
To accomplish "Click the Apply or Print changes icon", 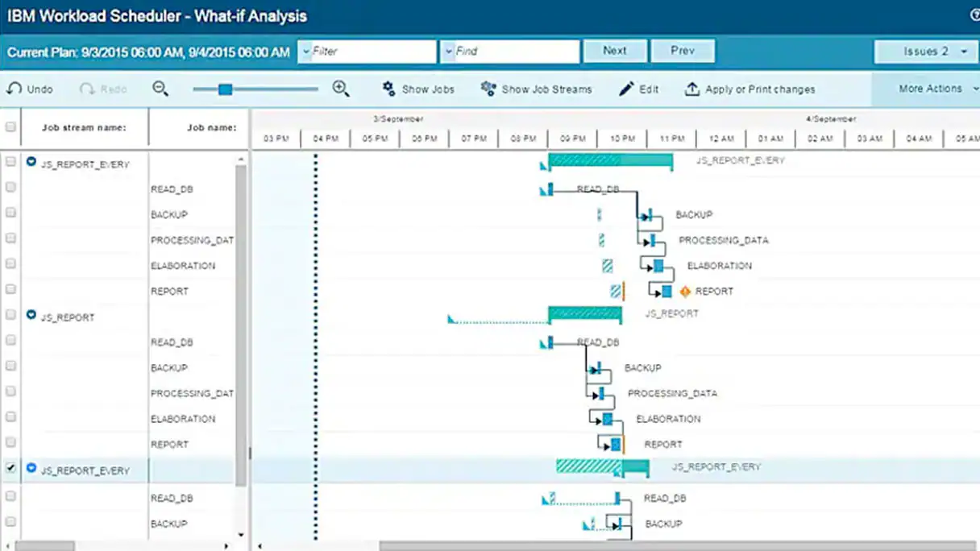I will (691, 89).
